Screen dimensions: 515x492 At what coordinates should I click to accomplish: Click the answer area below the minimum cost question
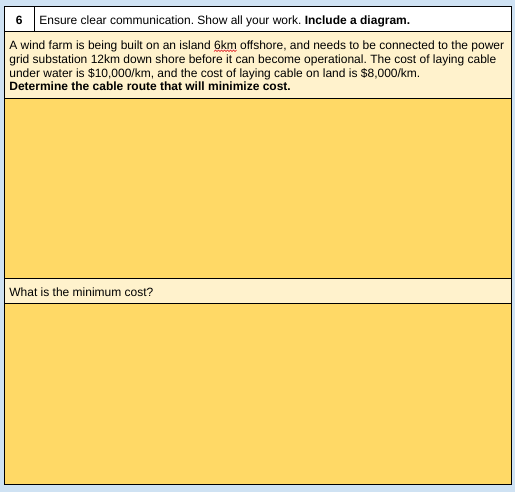258,394
